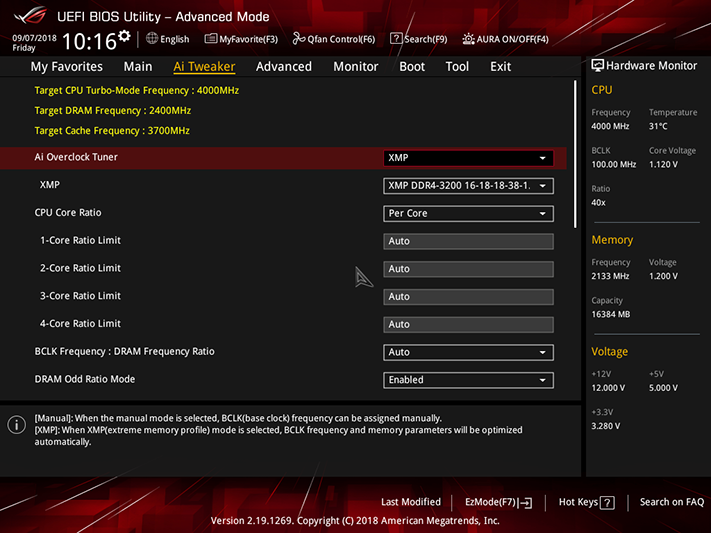Open MyFavorite(F3) icon
Image resolution: width=711 pixels, height=533 pixels.
pyautogui.click(x=210, y=39)
